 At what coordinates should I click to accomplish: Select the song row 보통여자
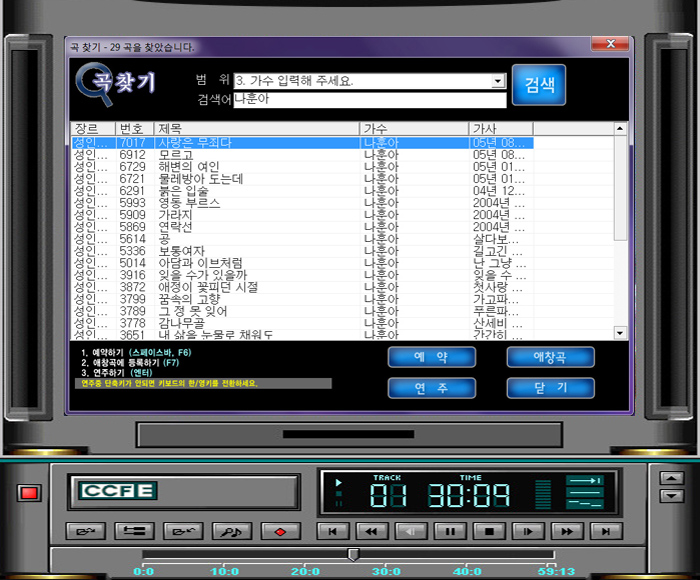(303, 251)
